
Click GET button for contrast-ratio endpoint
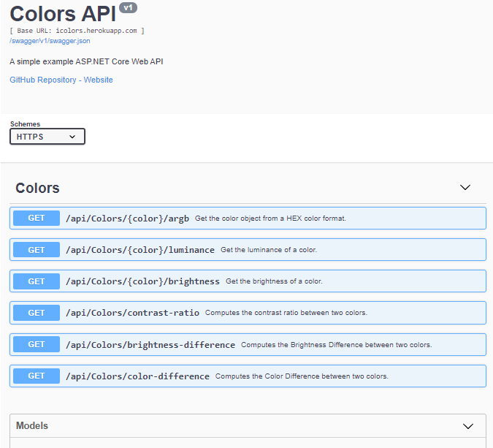point(37,313)
